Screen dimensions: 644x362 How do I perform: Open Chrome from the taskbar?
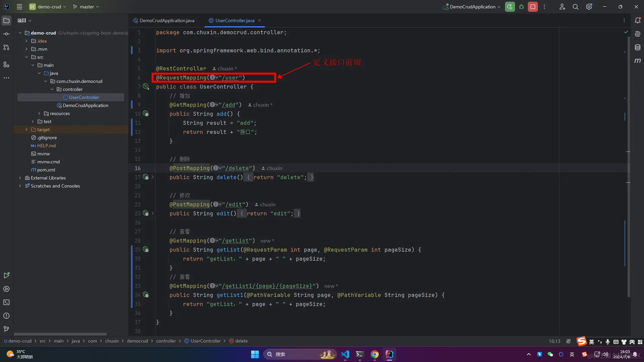click(375, 354)
